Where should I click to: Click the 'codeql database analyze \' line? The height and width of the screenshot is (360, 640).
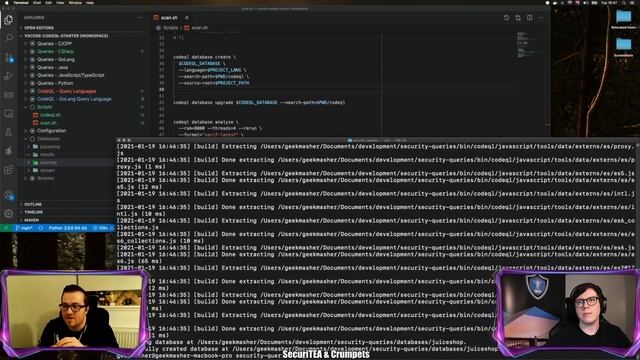coord(206,122)
